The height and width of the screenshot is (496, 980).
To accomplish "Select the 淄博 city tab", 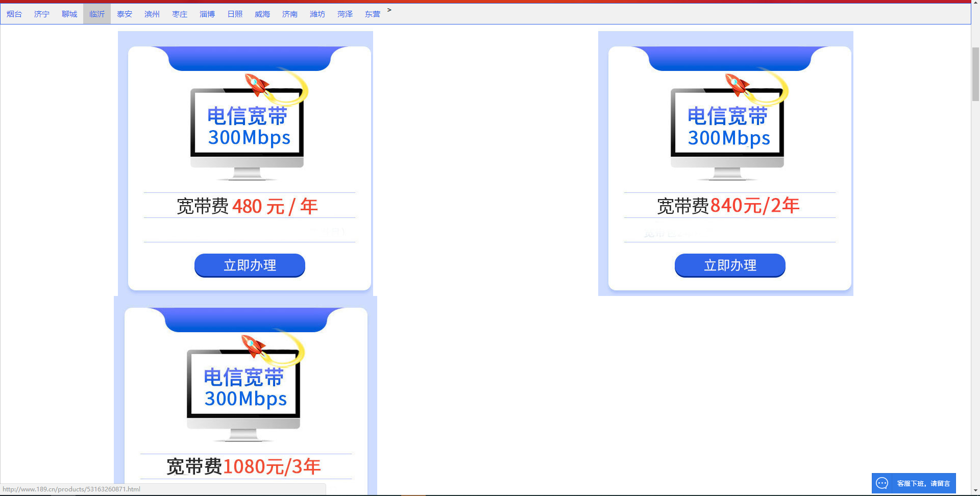I will point(207,14).
